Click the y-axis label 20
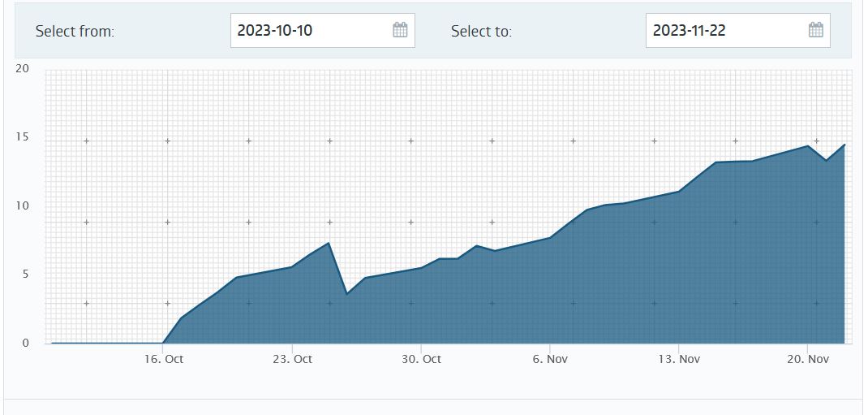The height and width of the screenshot is (415, 868). [x=22, y=69]
